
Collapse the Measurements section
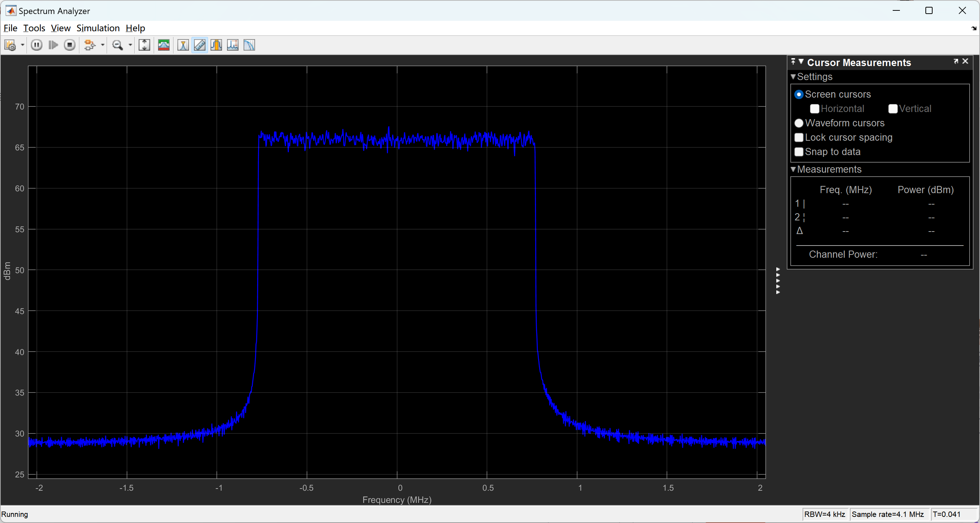[x=793, y=169]
